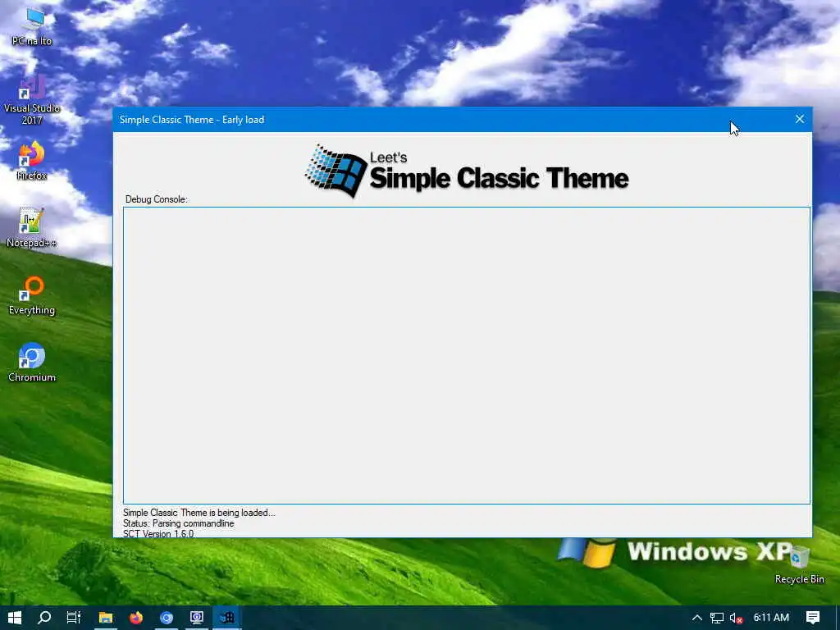Click inside the Debug Console text box
840x630 pixels.
467,355
